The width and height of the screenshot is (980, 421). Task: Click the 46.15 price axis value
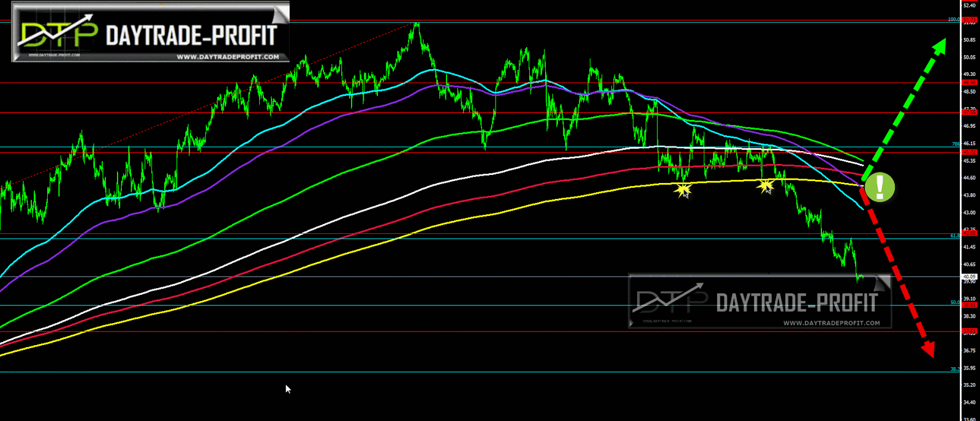pos(970,143)
